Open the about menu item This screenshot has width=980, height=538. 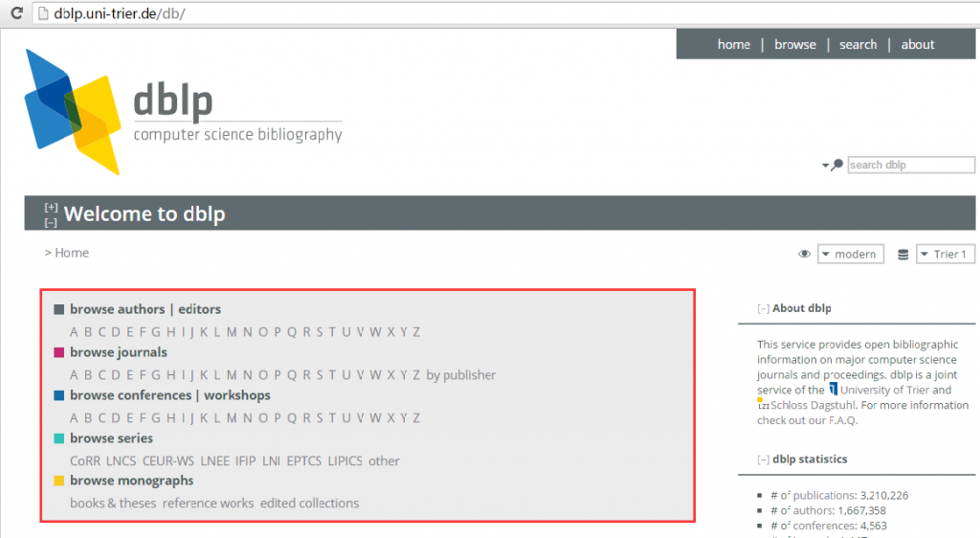tap(918, 44)
